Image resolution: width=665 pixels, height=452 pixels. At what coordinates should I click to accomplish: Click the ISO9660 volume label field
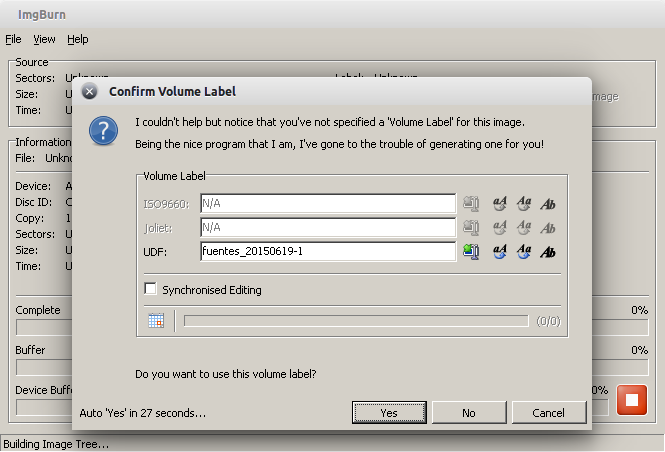[328, 204]
